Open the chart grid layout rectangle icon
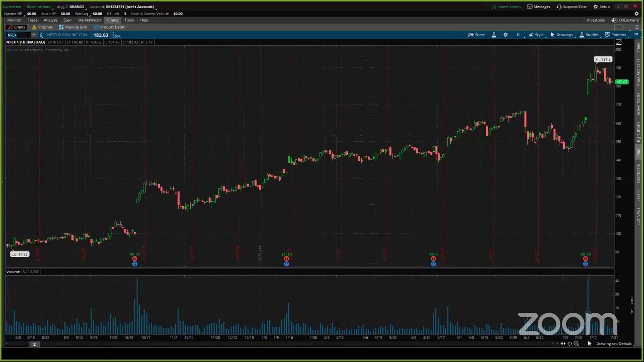 (619, 27)
